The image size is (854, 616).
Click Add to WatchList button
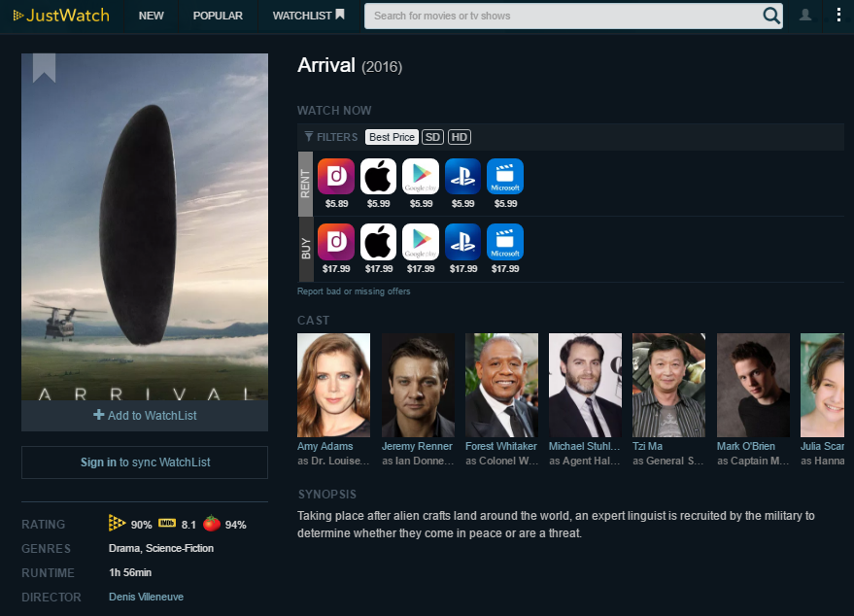coord(145,416)
